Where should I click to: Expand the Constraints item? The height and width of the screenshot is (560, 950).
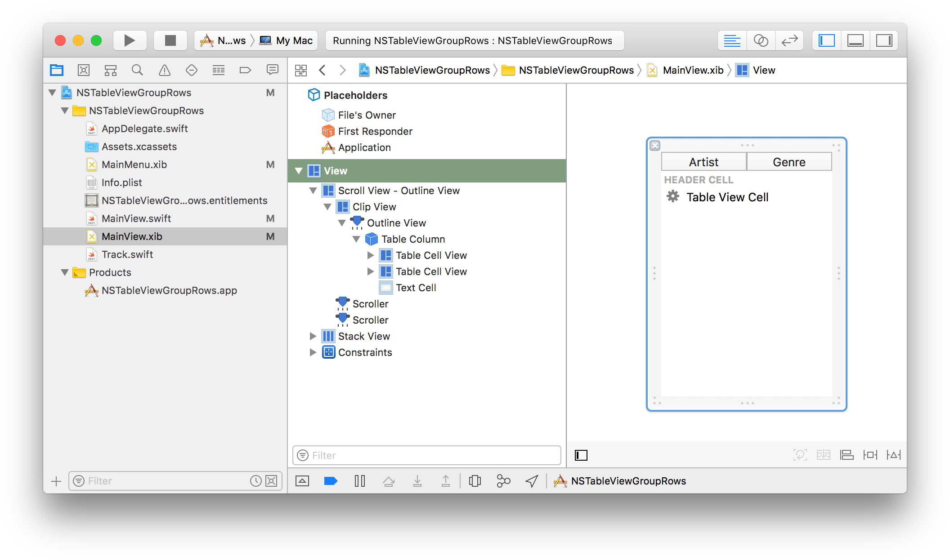313,352
